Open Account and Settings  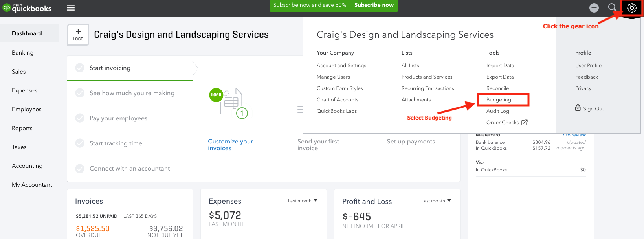pos(341,65)
